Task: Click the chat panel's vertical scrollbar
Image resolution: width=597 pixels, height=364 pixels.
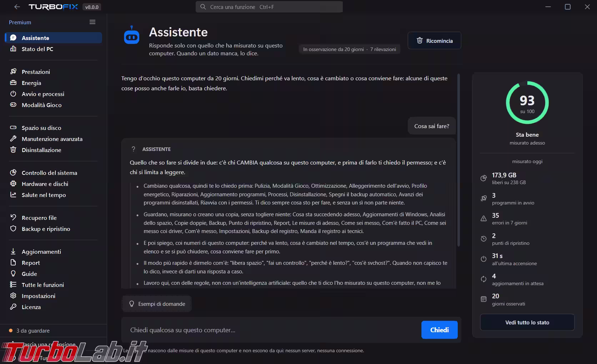Action: coord(458,161)
